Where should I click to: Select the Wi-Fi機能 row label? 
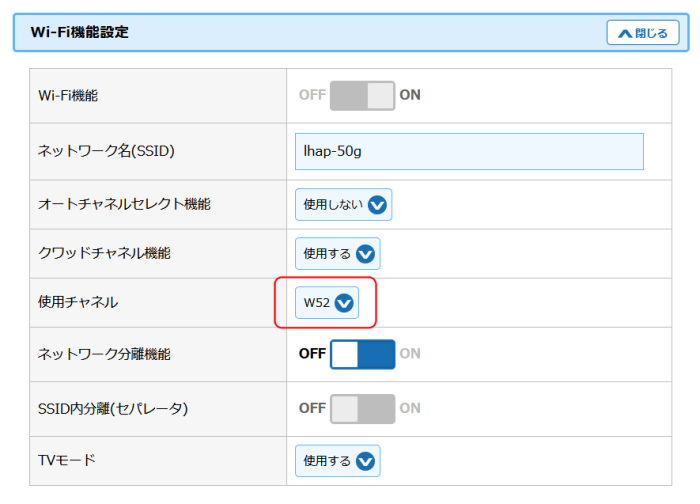[x=68, y=96]
